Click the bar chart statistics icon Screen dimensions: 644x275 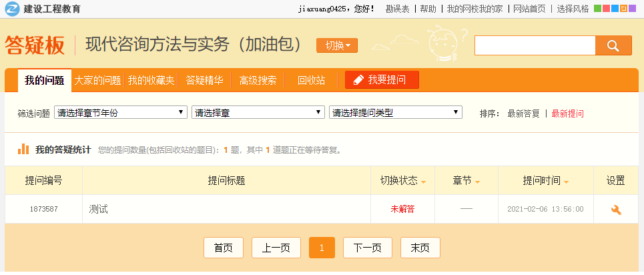pyautogui.click(x=23, y=149)
